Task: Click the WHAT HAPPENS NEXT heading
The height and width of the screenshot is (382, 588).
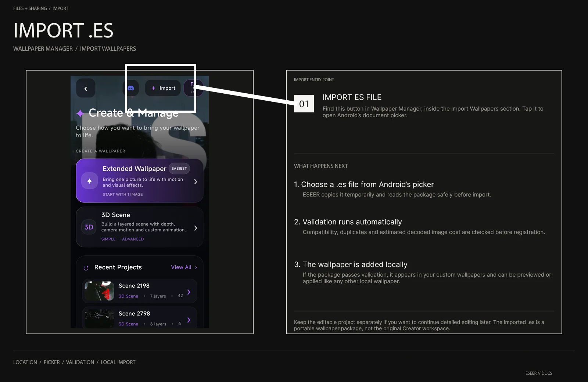Action: point(321,166)
